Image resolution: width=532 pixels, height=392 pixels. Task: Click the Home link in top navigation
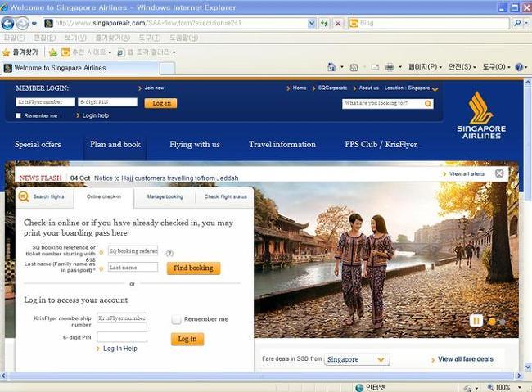click(300, 88)
